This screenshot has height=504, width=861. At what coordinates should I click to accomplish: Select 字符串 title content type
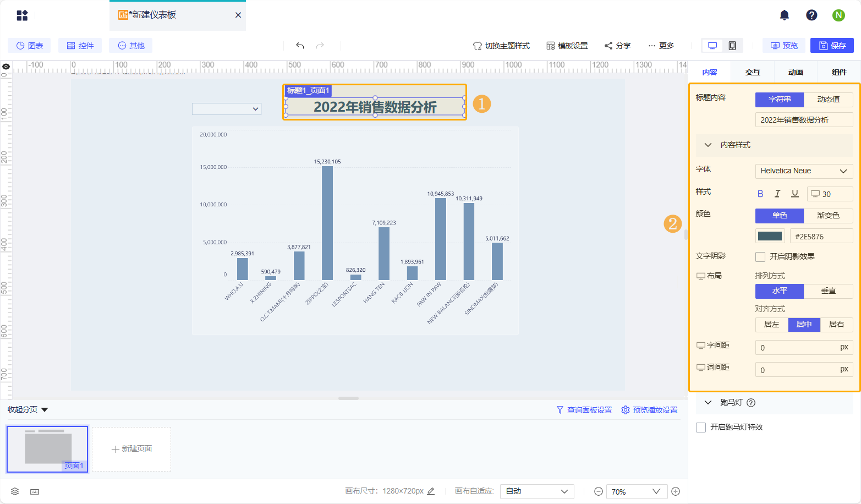(780, 100)
